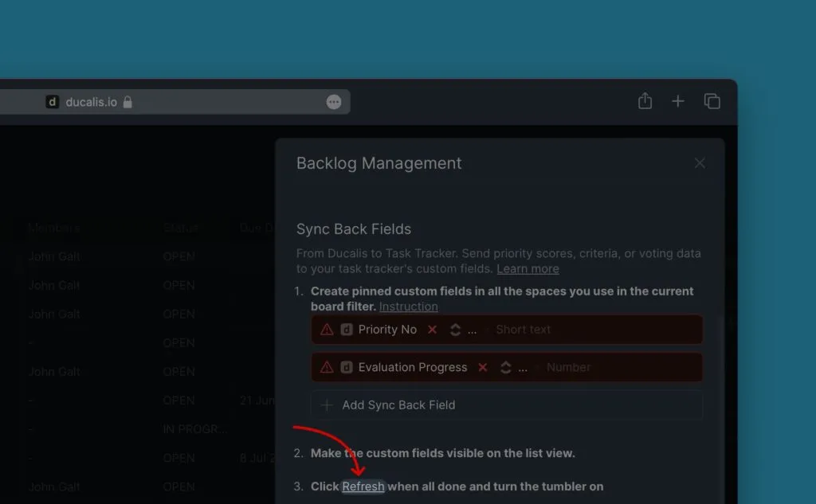Open the Instruction link
The height and width of the screenshot is (504, 816).
click(x=408, y=307)
